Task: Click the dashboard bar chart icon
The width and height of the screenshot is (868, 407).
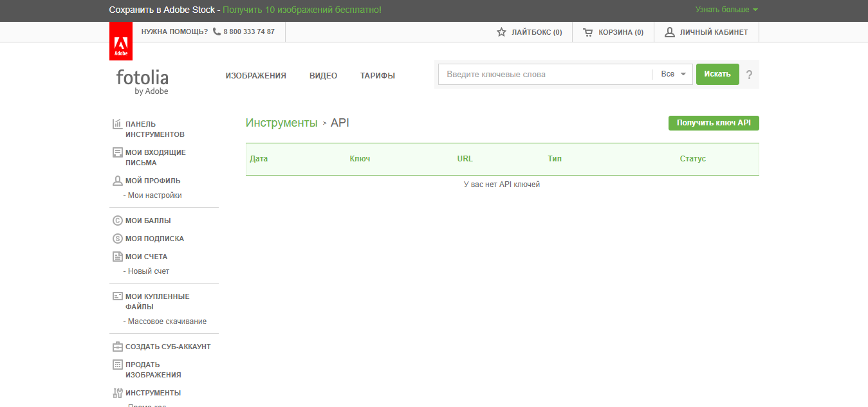Action: click(117, 124)
